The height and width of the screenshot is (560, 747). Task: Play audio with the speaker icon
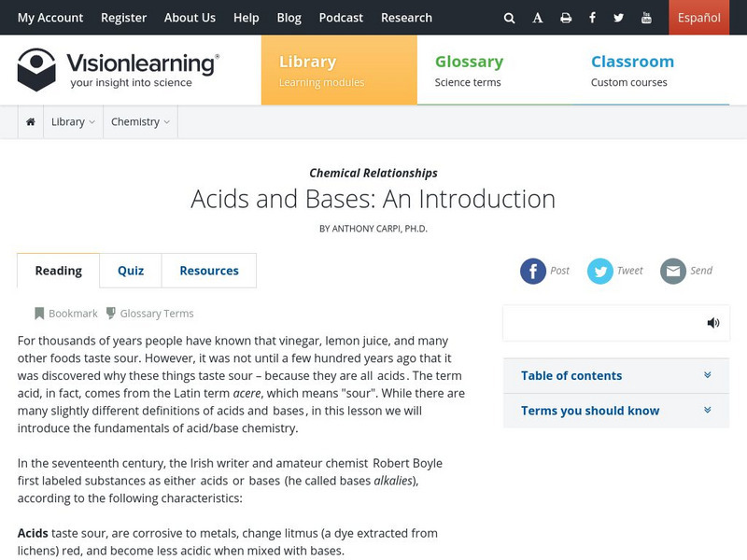point(713,323)
